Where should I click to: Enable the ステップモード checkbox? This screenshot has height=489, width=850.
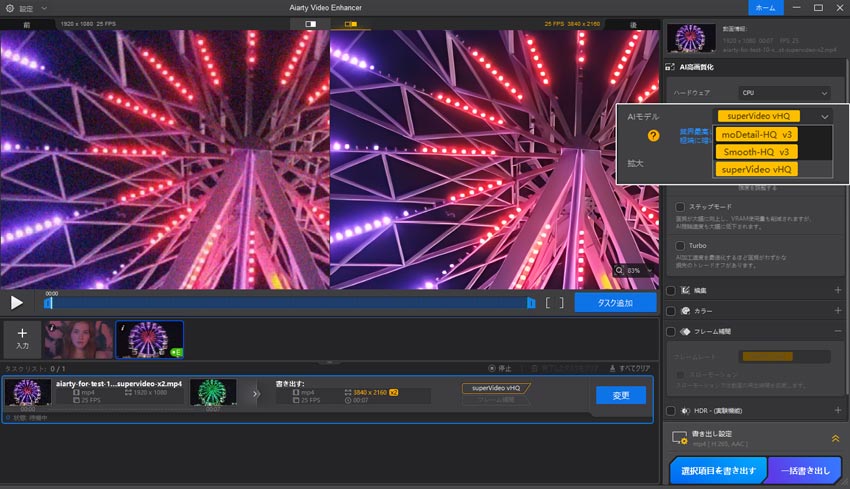680,207
